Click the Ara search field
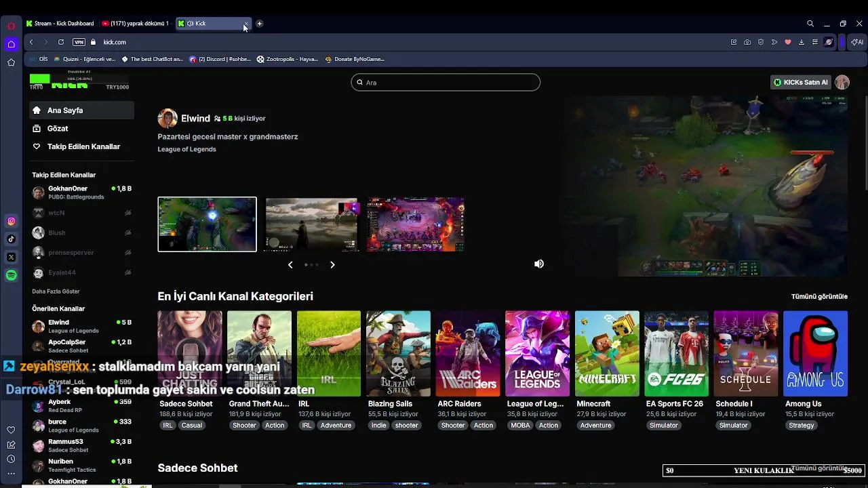The width and height of the screenshot is (868, 488). [446, 82]
